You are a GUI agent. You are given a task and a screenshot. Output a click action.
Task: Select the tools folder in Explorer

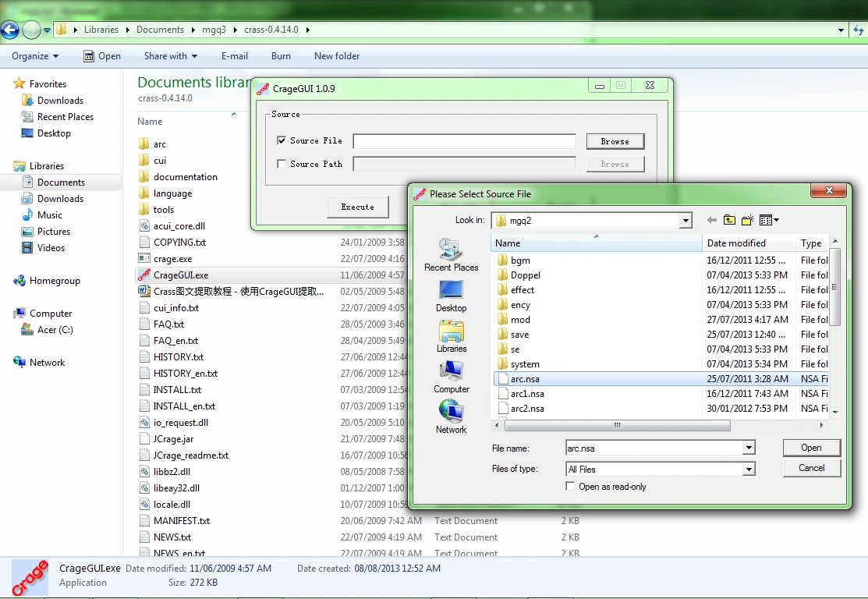click(x=163, y=209)
